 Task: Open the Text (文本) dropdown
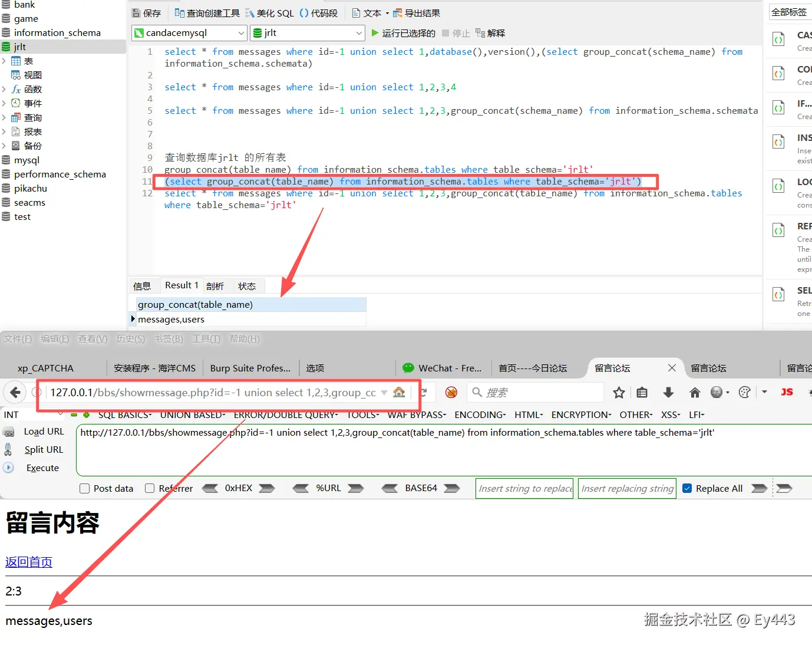371,13
